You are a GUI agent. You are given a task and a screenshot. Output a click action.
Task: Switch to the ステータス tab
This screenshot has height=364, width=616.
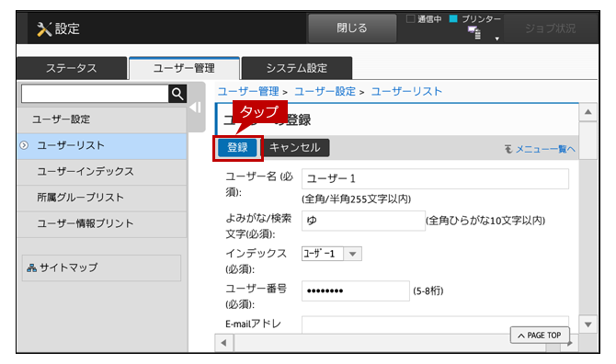72,68
